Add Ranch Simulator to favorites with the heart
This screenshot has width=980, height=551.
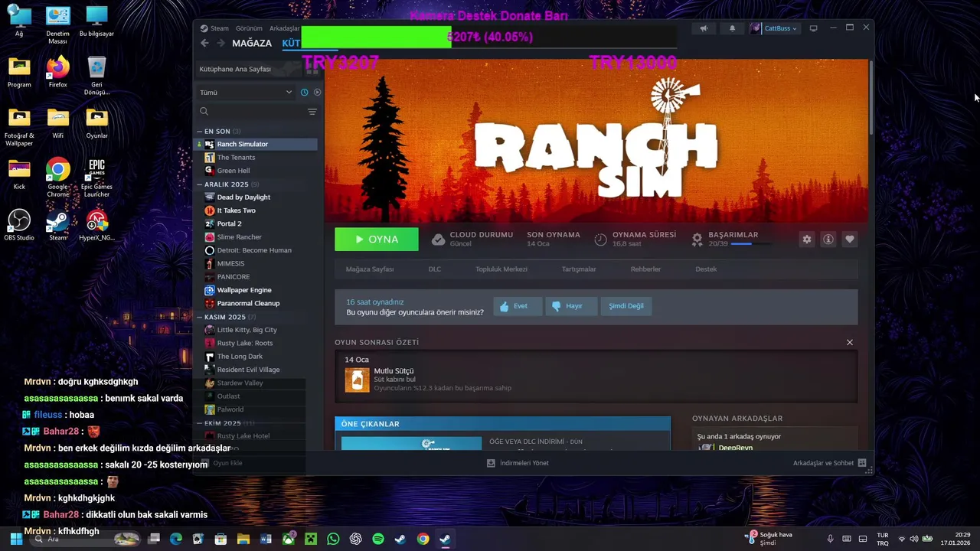849,240
